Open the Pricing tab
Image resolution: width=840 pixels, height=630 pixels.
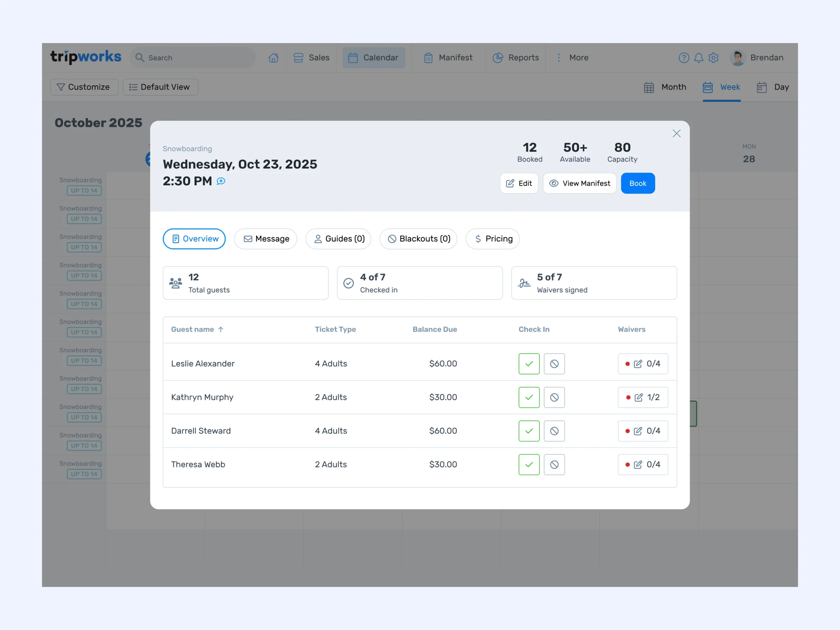click(492, 239)
